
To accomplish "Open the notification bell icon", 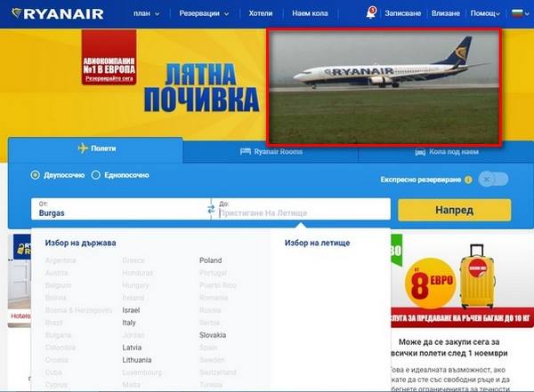I will click(370, 13).
